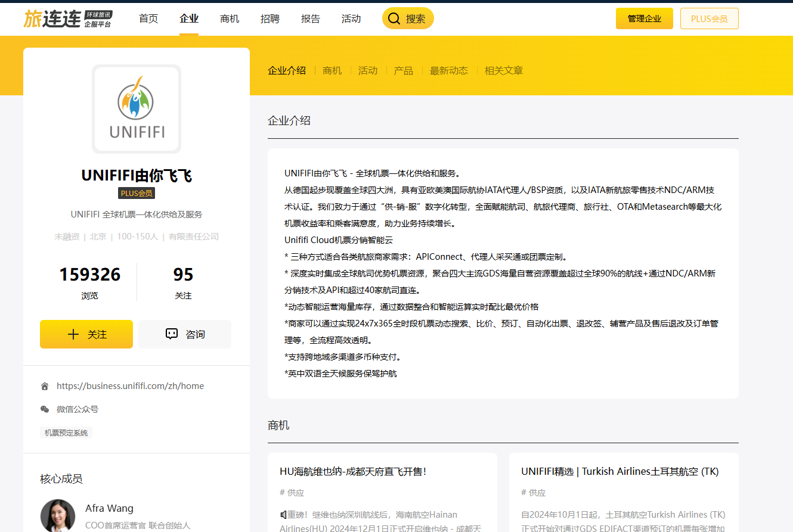Click the 商机 section heading above the cards
Image resolution: width=793 pixels, height=532 pixels.
point(278,425)
